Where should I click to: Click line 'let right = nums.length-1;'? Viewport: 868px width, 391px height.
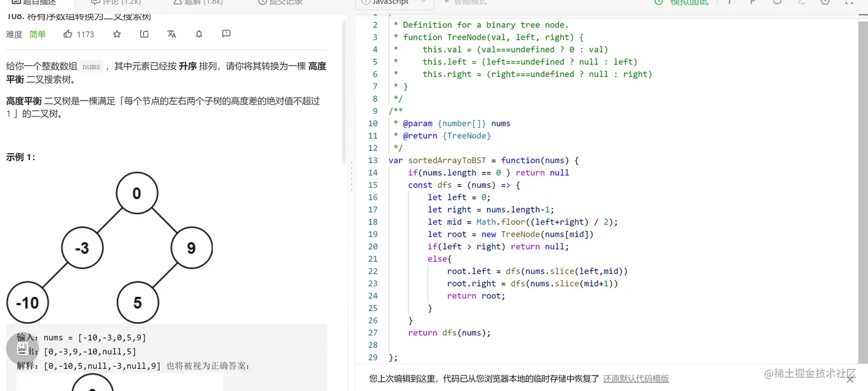[491, 210]
